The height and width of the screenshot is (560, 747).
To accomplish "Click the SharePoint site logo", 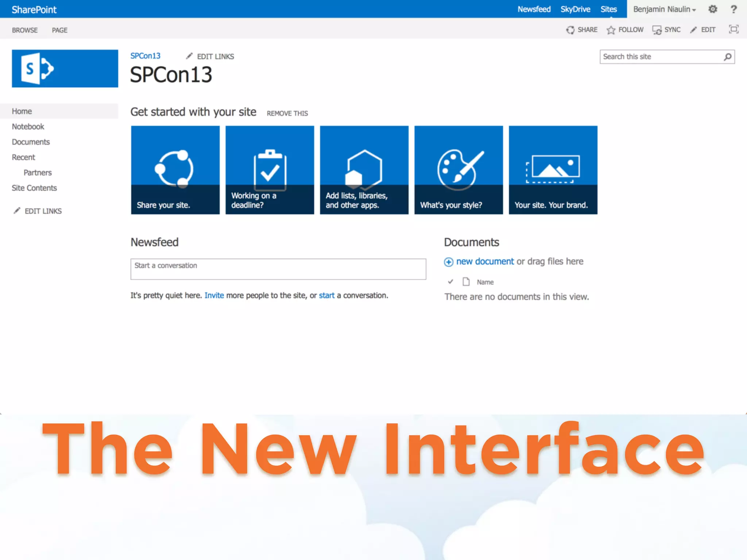I will tap(65, 69).
